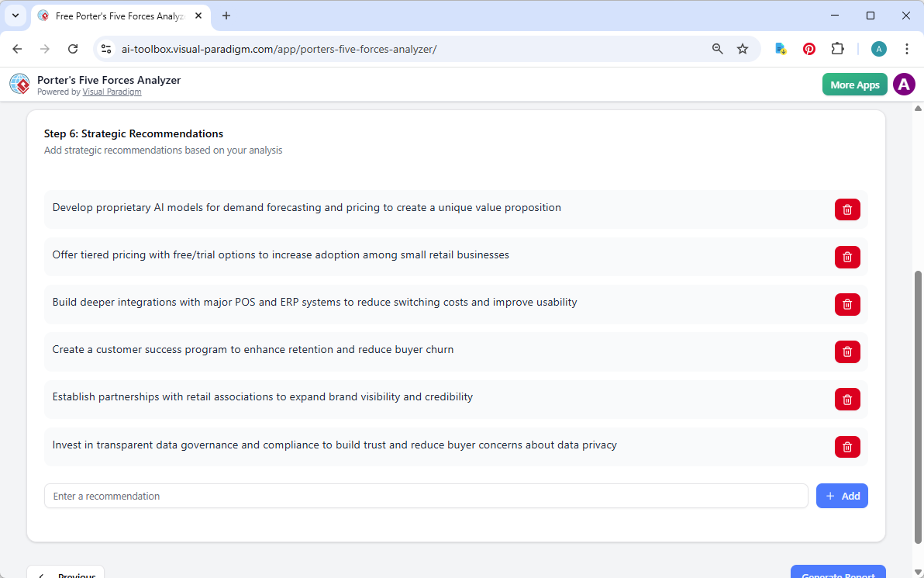Screen dimensions: 924x578
Task: Open site information settings in address bar
Action: pos(105,48)
